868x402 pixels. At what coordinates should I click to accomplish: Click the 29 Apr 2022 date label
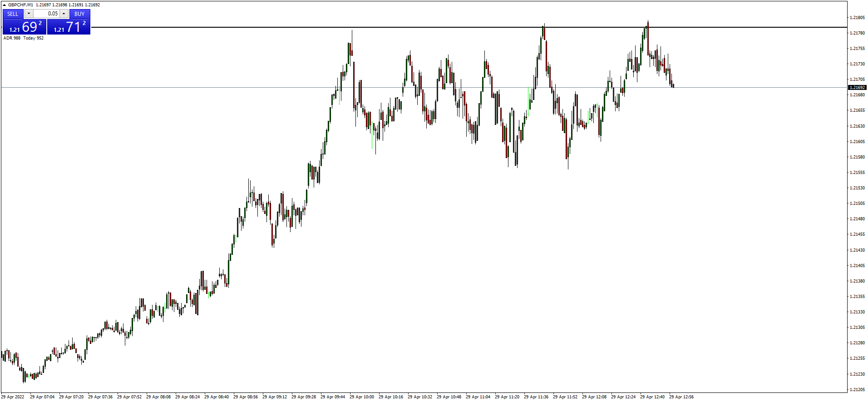pyautogui.click(x=13, y=397)
